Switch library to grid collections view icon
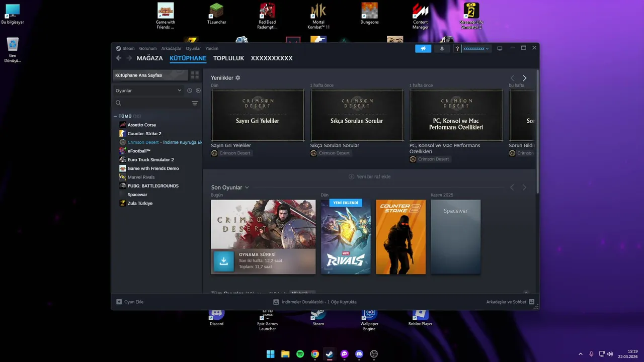Screen dimensions: 644x362 pyautogui.click(x=195, y=75)
